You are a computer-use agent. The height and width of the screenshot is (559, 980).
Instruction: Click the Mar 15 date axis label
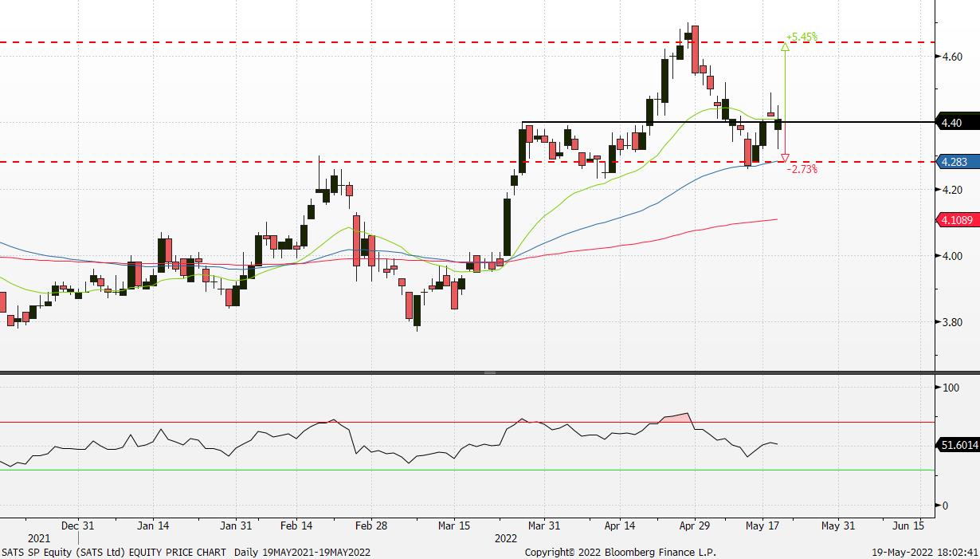click(x=453, y=526)
